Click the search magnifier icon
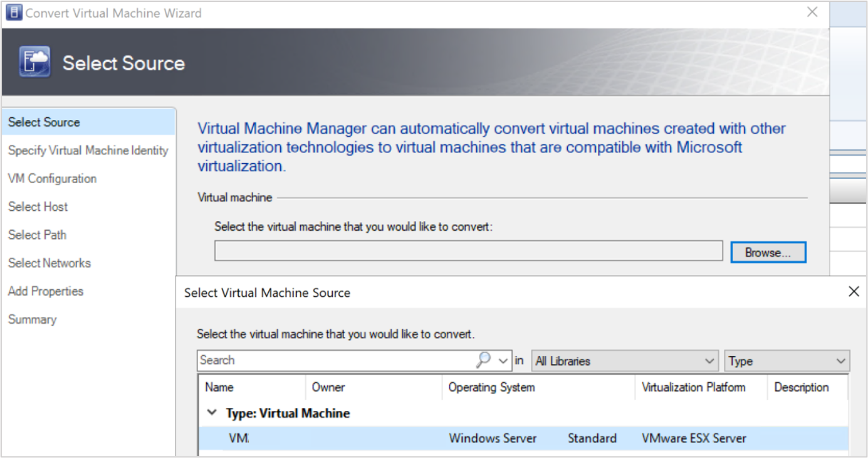This screenshot has height=458, width=868. tap(483, 360)
